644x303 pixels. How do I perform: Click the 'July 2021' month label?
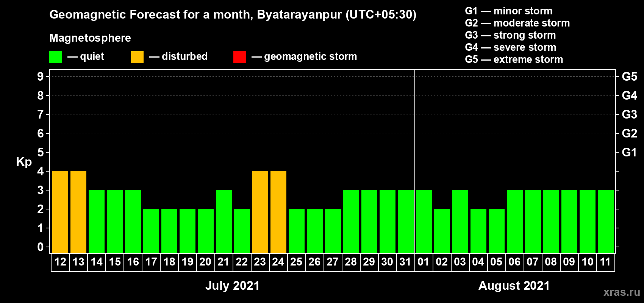click(232, 286)
